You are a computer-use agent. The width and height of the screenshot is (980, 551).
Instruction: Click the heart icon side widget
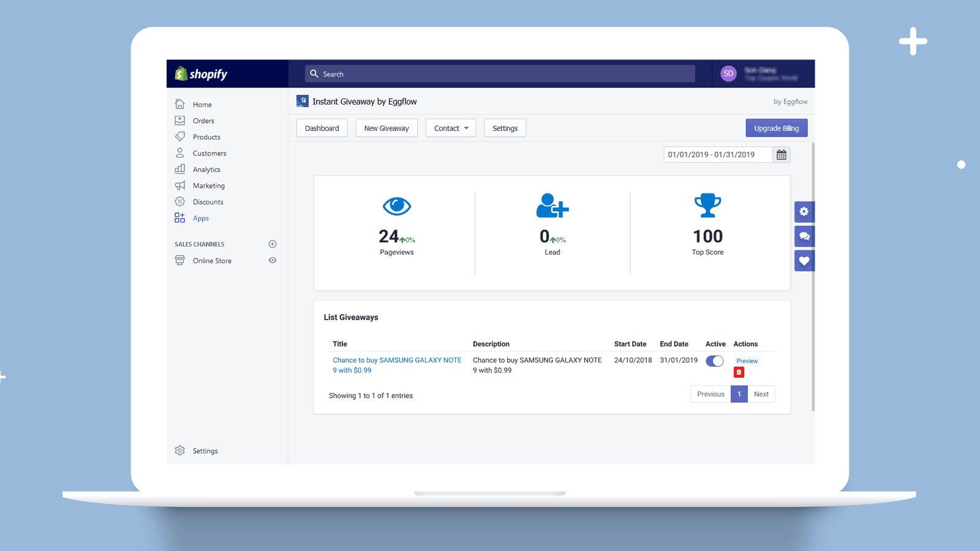click(x=804, y=261)
